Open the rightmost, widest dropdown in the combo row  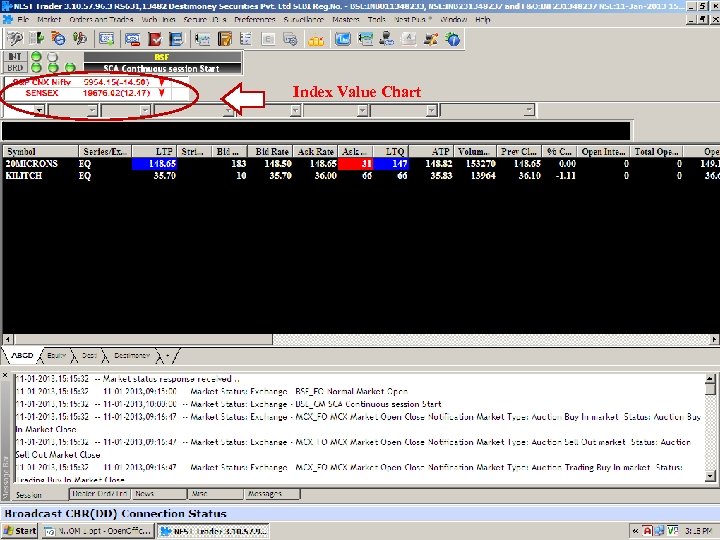529,110
